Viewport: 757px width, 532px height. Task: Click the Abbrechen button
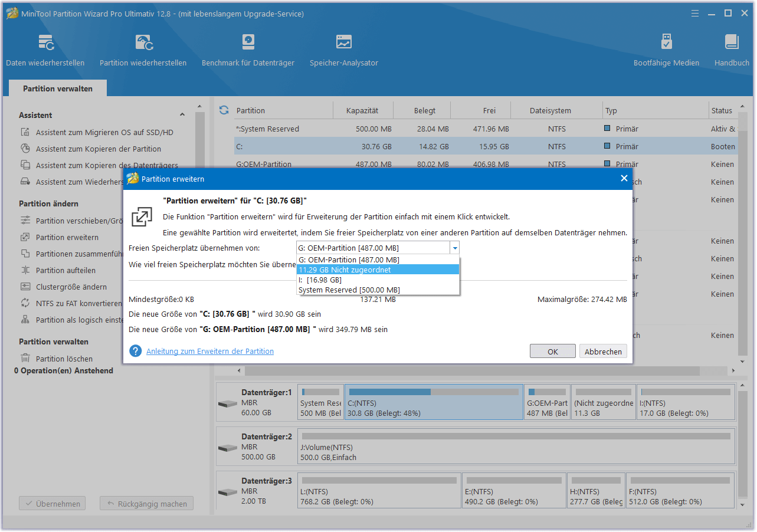pyautogui.click(x=603, y=352)
